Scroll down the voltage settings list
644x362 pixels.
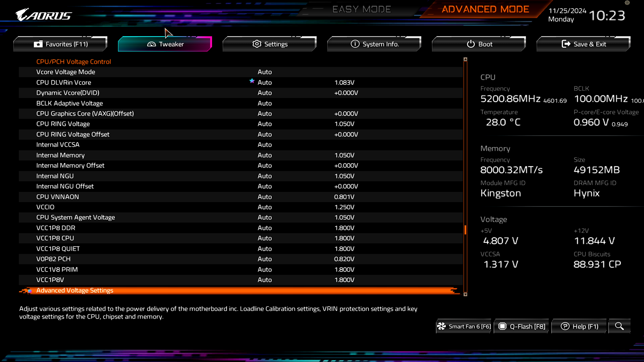tap(465, 294)
